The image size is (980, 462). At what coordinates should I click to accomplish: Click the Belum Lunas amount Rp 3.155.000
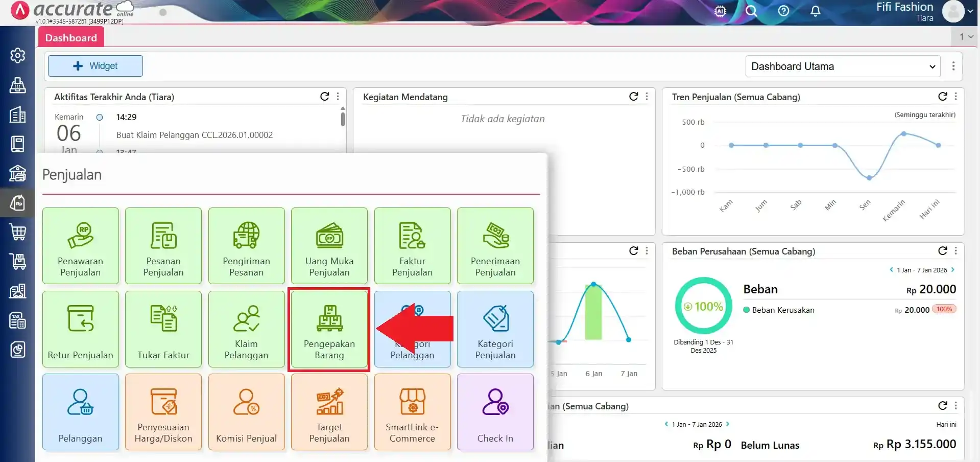click(915, 445)
